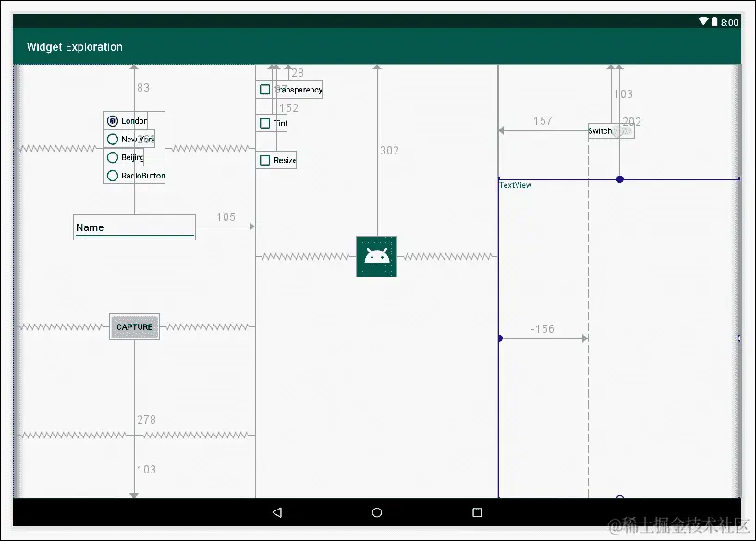The image size is (756, 541).
Task: Click the WiFi status icon
Action: point(703,21)
